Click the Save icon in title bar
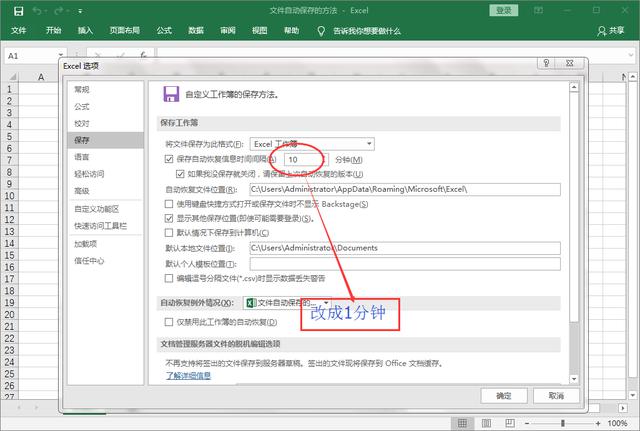640x431 pixels. click(18, 11)
